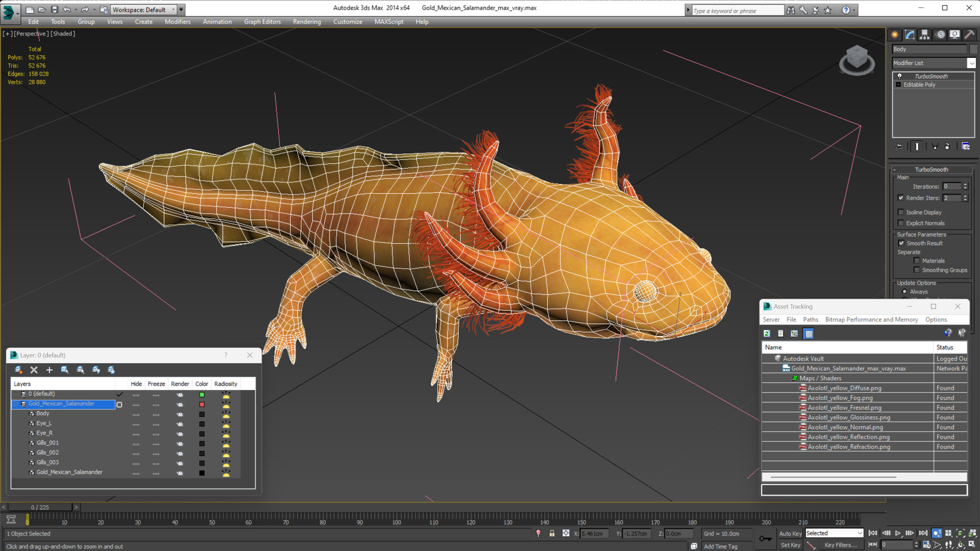Screen dimensions: 980x551
Task: Open Paths menu in Asset Tracking
Action: pyautogui.click(x=810, y=319)
